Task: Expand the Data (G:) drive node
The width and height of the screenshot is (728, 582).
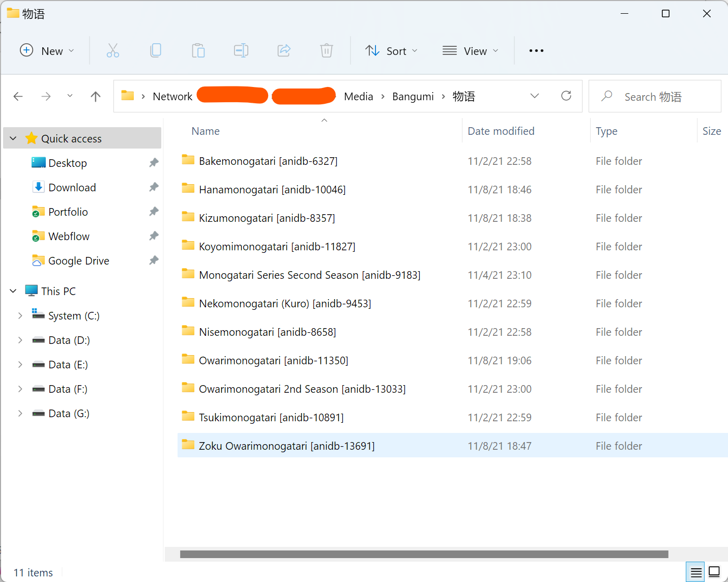Action: 20,413
